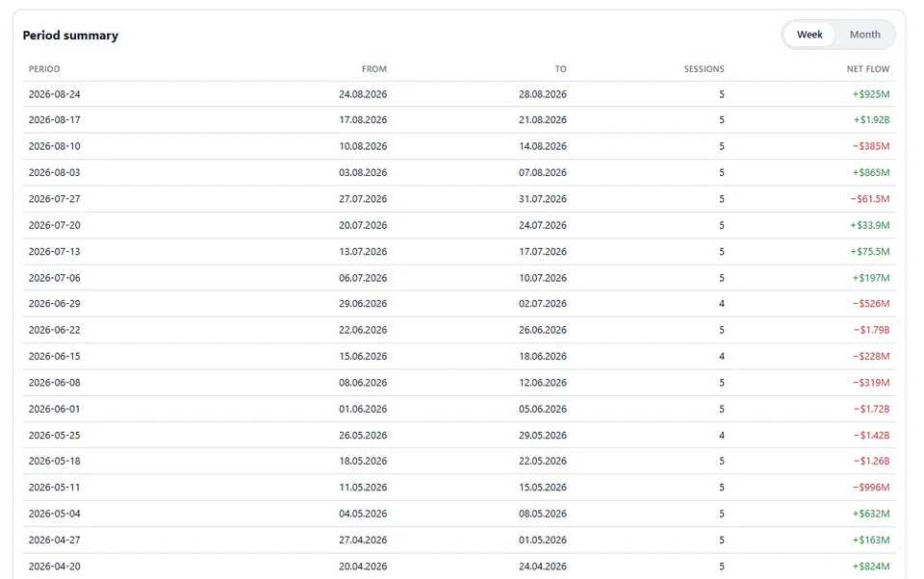Click the PERIOD column header
The width and height of the screenshot is (924, 579).
tap(44, 69)
